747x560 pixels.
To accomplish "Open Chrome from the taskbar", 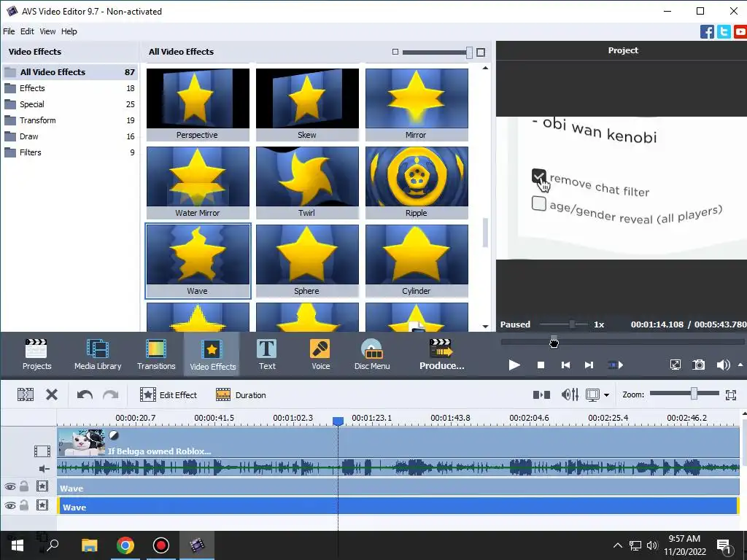I will pos(125,545).
